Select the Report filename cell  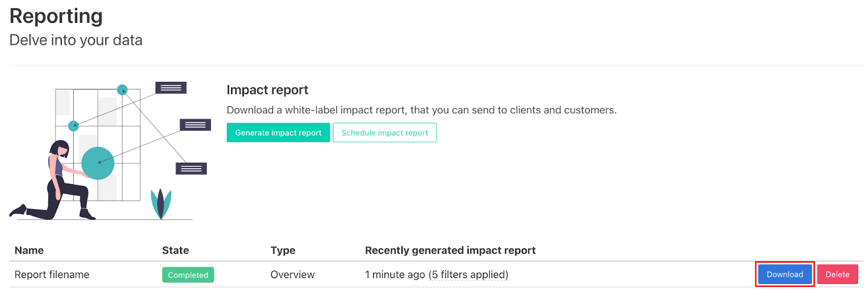tap(52, 275)
